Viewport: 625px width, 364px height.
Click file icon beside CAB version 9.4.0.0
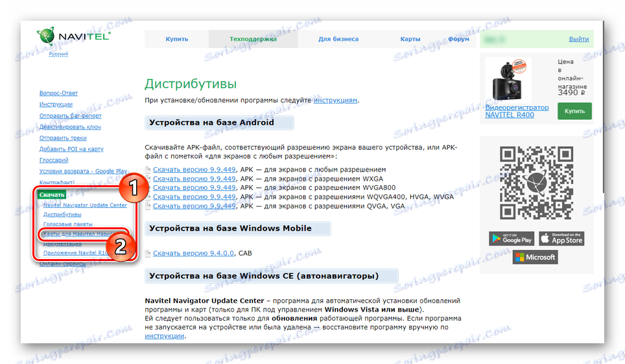pyautogui.click(x=147, y=253)
